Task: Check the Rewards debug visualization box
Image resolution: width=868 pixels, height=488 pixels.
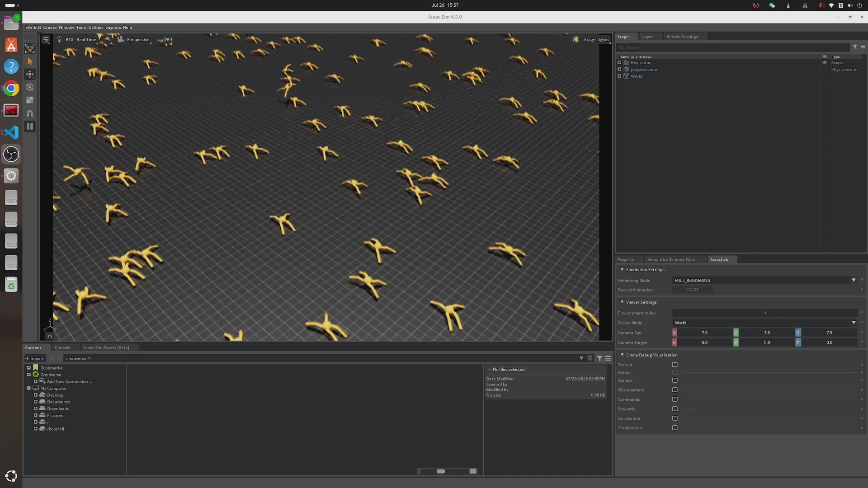Action: [x=675, y=409]
